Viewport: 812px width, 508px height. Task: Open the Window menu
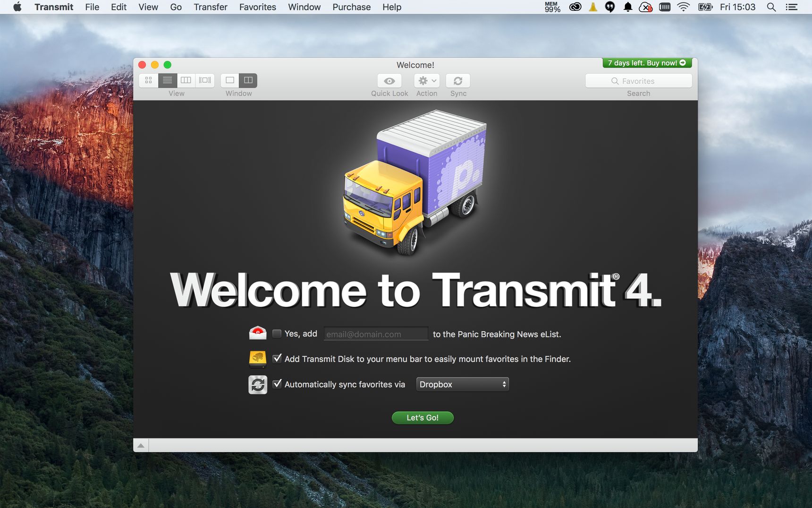click(x=304, y=7)
